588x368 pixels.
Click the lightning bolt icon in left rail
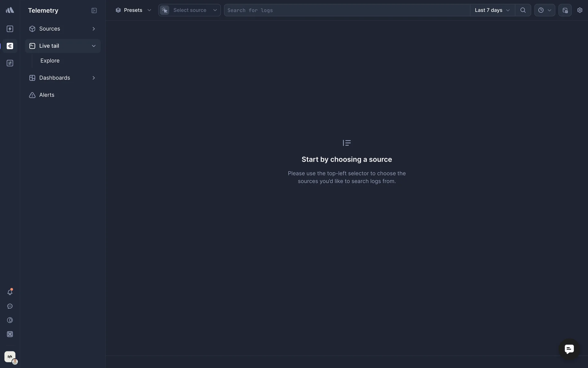click(10, 29)
